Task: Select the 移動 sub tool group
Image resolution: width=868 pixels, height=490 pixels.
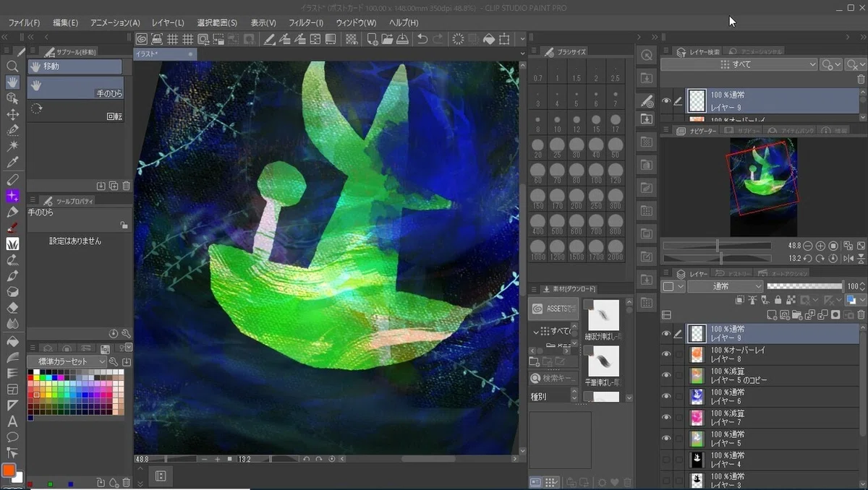Action: pyautogui.click(x=75, y=66)
